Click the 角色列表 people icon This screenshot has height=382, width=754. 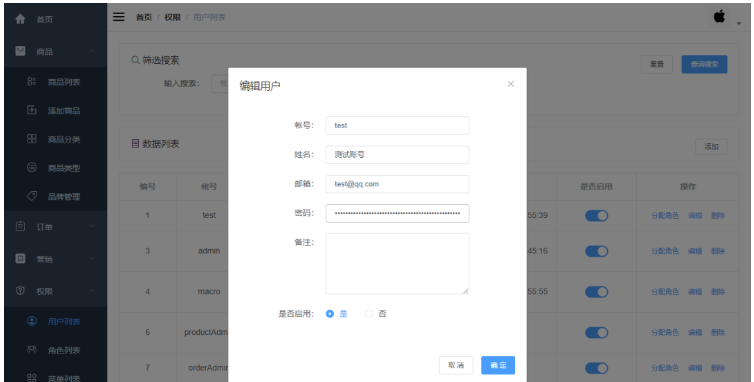pyautogui.click(x=32, y=350)
